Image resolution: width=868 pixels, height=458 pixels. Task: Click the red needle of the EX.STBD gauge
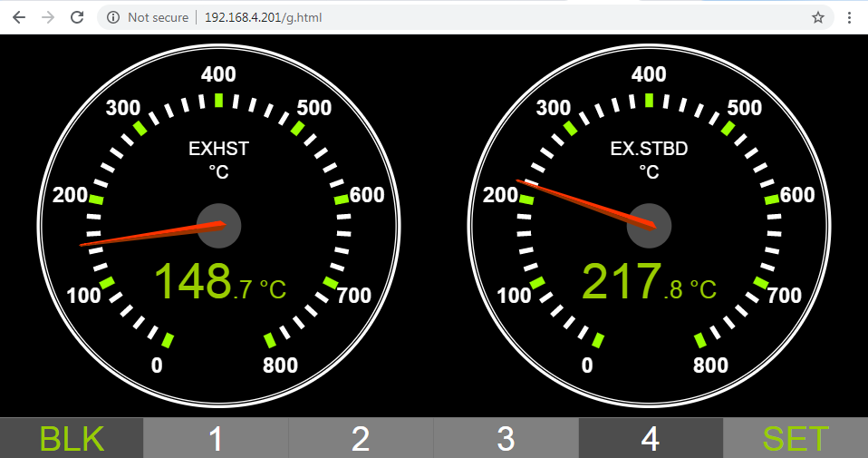[587, 203]
